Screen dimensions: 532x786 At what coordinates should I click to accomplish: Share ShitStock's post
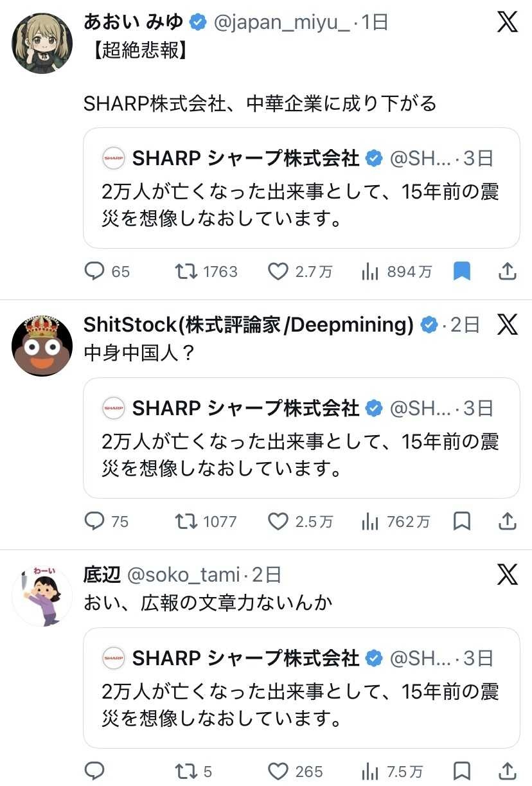point(508,521)
